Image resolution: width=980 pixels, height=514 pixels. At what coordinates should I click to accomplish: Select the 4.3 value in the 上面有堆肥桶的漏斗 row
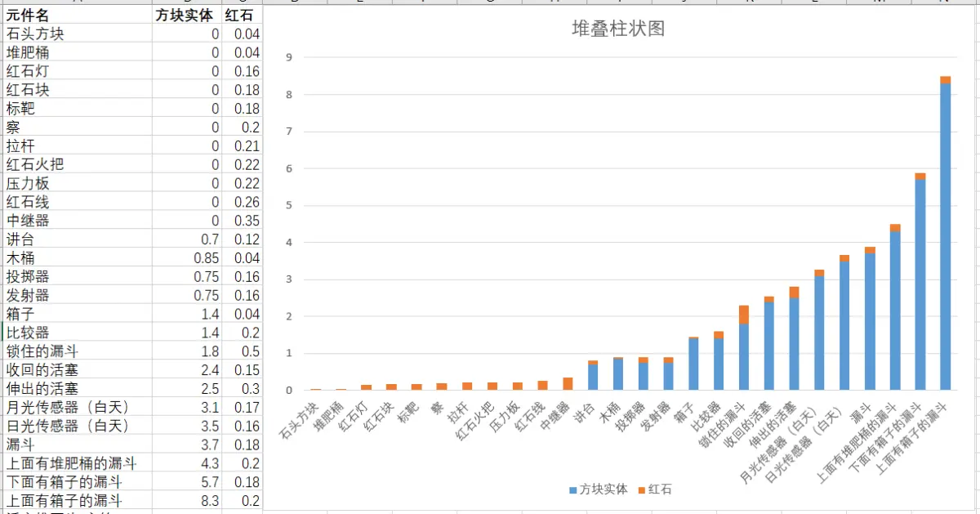187,463
